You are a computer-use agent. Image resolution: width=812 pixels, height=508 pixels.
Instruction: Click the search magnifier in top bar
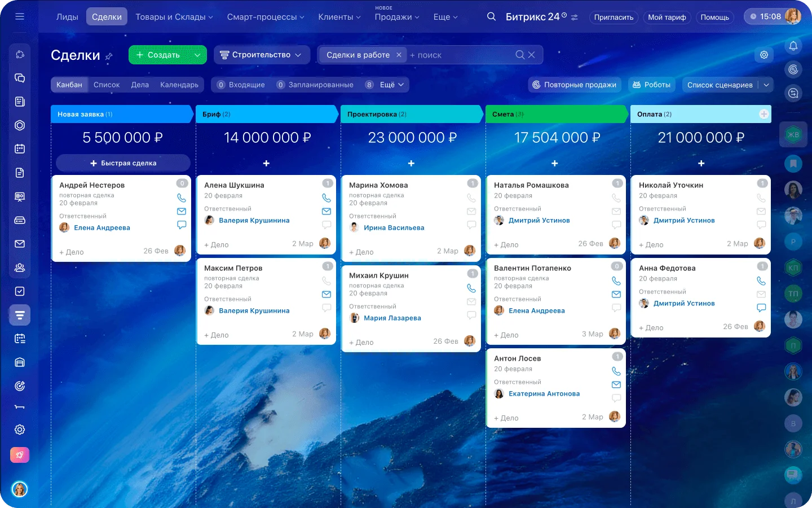(491, 17)
